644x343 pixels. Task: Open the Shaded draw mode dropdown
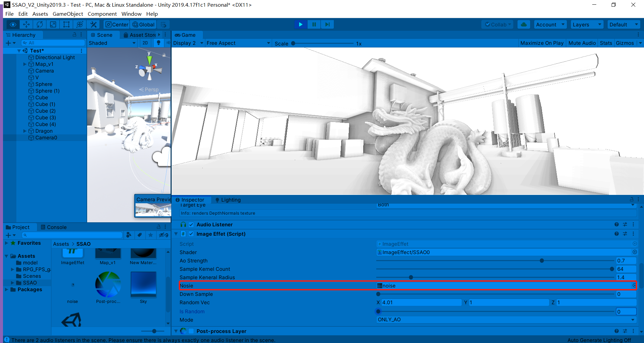pyautogui.click(x=112, y=43)
